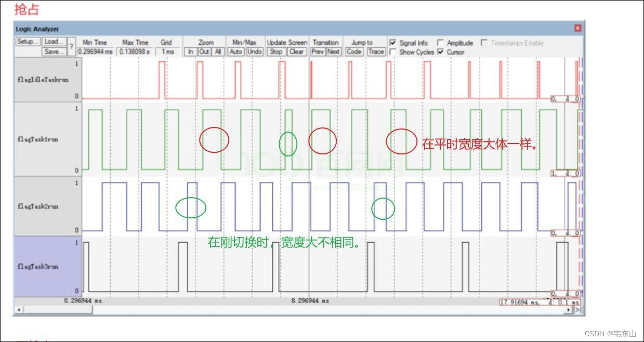Click the Setup... button
The image size is (644, 342).
coord(28,42)
